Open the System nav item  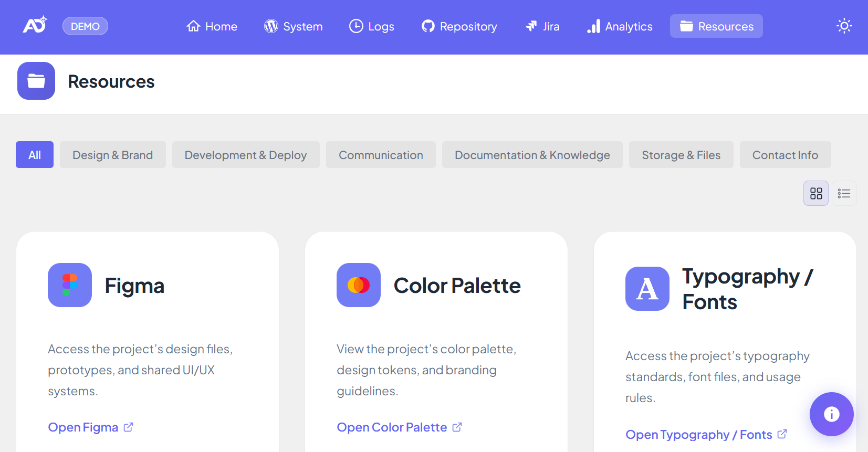pyautogui.click(x=294, y=26)
